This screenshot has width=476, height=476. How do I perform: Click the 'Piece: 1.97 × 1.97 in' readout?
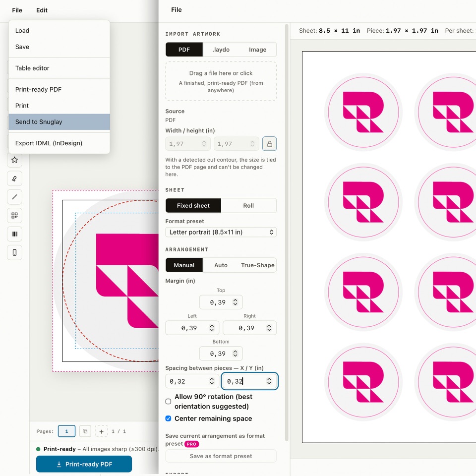[x=402, y=31]
